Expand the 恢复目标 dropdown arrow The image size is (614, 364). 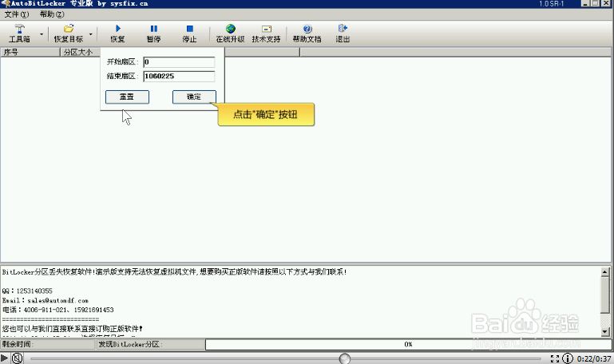[91, 34]
